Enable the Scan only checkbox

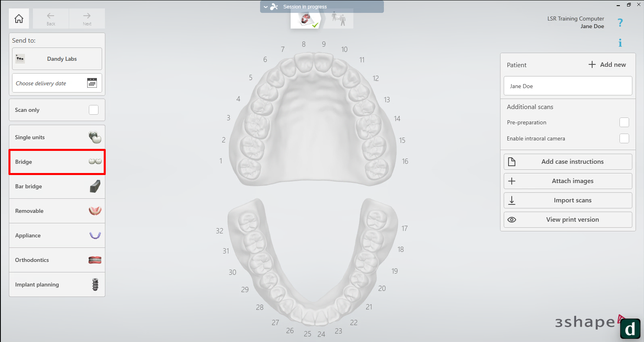94,110
